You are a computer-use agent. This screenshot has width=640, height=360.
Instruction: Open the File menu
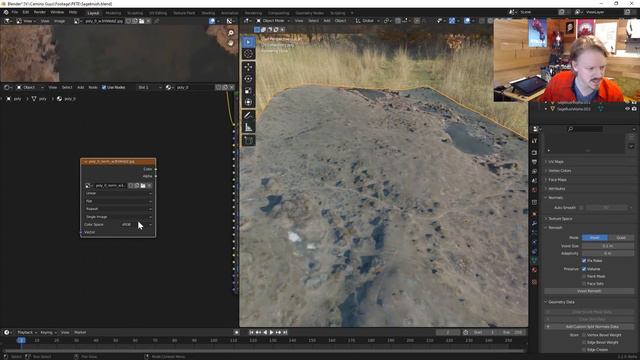click(x=15, y=12)
